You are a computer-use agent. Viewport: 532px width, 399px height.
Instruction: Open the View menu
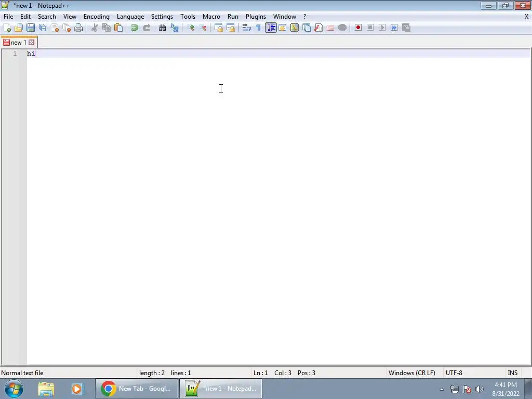pyautogui.click(x=70, y=17)
